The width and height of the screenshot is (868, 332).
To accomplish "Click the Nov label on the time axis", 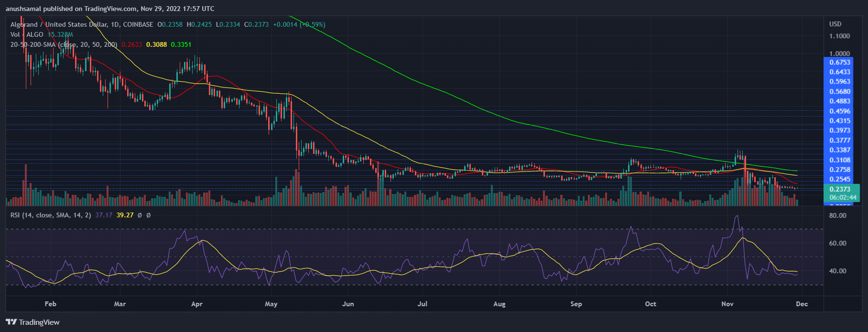I will pos(727,304).
